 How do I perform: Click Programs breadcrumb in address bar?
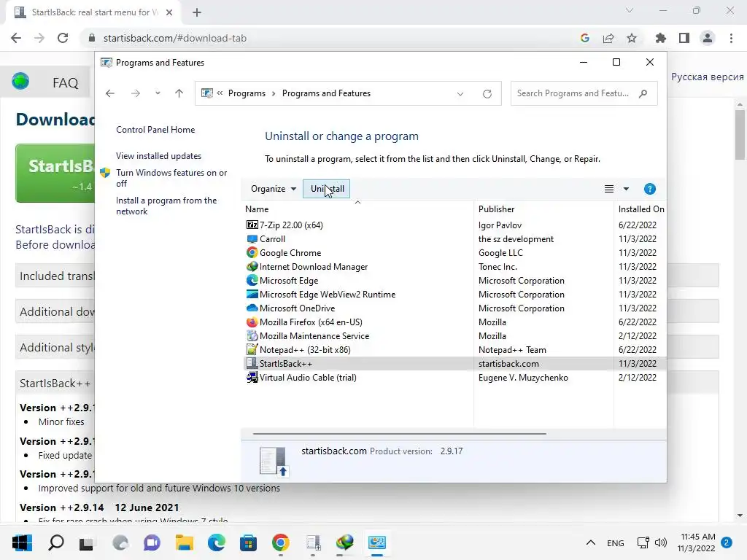[247, 93]
